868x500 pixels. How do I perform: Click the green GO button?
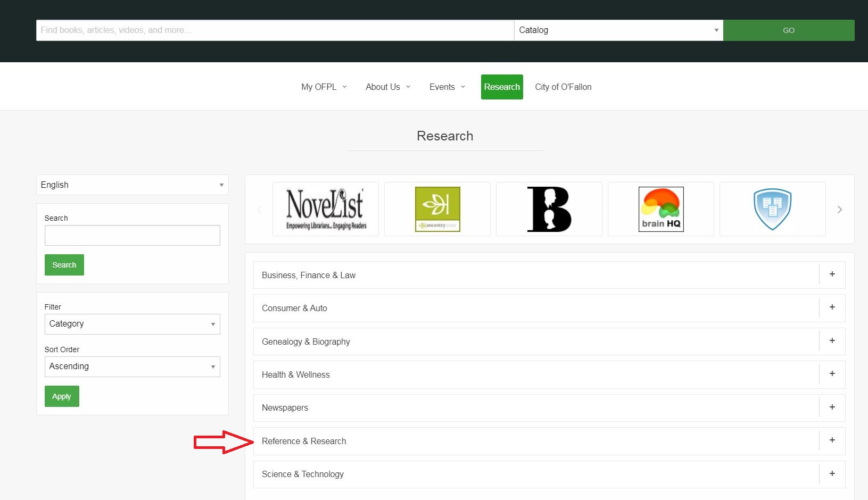pyautogui.click(x=789, y=30)
